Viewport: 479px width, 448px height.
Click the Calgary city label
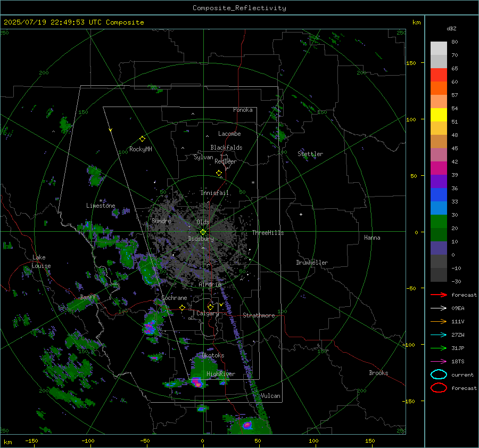208,313
